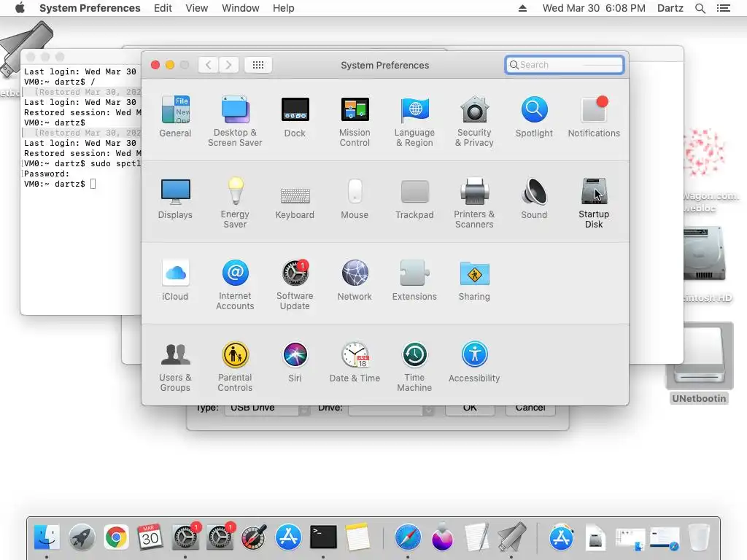Open TextEdit from the Dock

(x=477, y=537)
